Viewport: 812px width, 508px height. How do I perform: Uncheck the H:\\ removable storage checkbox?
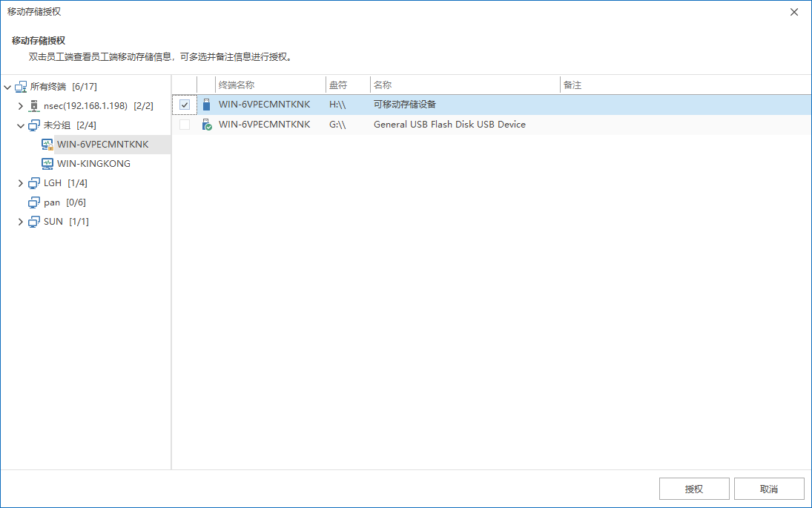coord(185,105)
